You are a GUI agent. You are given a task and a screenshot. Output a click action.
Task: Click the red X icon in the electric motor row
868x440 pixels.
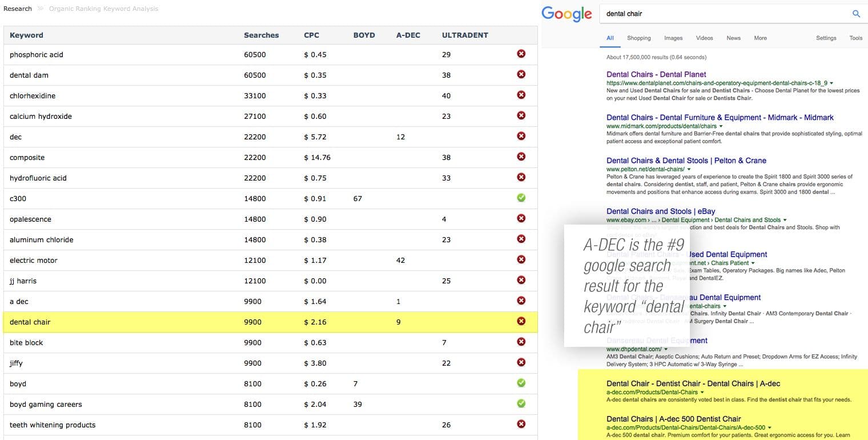(521, 259)
